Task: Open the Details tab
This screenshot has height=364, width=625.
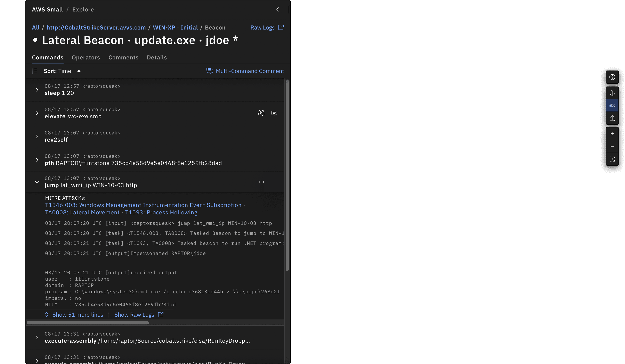Action: click(157, 58)
